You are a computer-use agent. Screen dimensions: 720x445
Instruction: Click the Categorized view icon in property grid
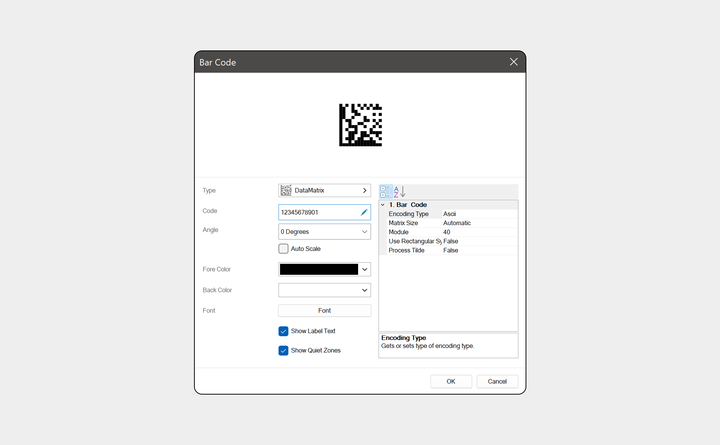click(x=386, y=191)
